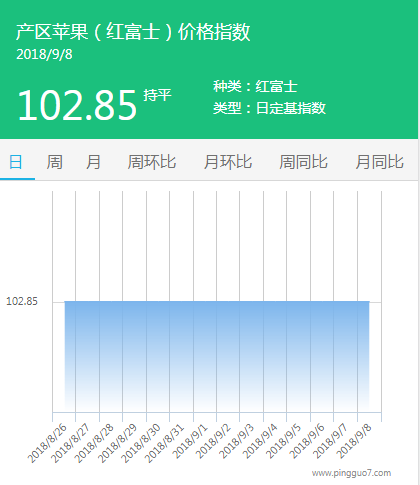420x485 pixels.
Task: Click the x-axis label 2018/8/31
Action: 165,443
